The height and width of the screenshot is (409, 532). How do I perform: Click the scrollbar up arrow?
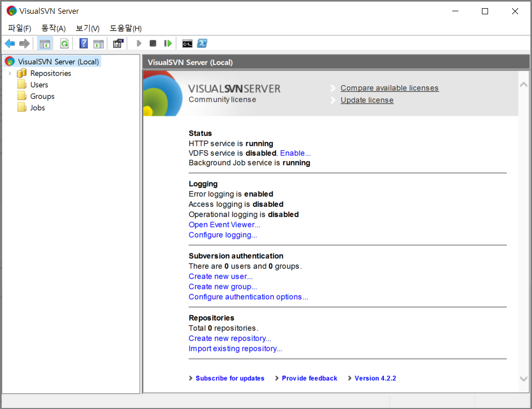point(523,84)
